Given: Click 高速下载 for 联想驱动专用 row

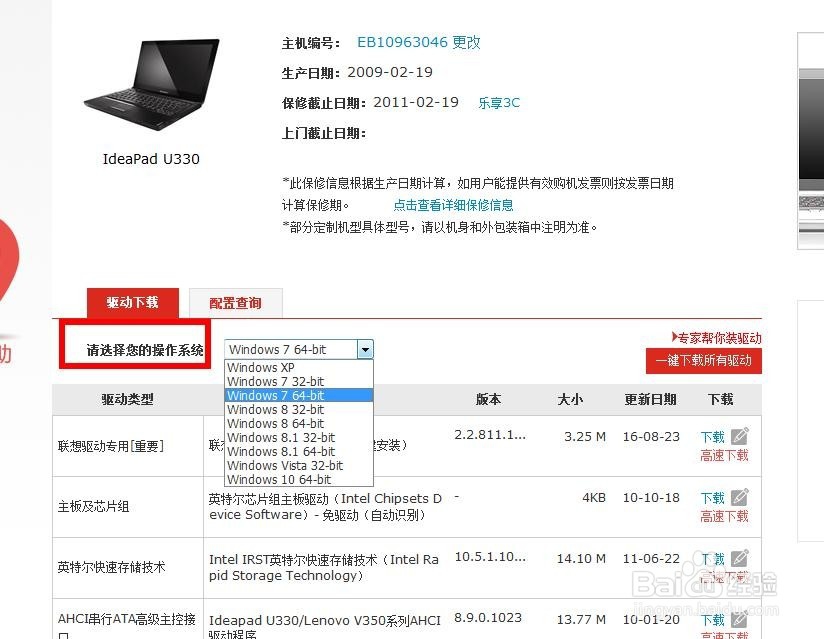Looking at the screenshot, I should [724, 456].
